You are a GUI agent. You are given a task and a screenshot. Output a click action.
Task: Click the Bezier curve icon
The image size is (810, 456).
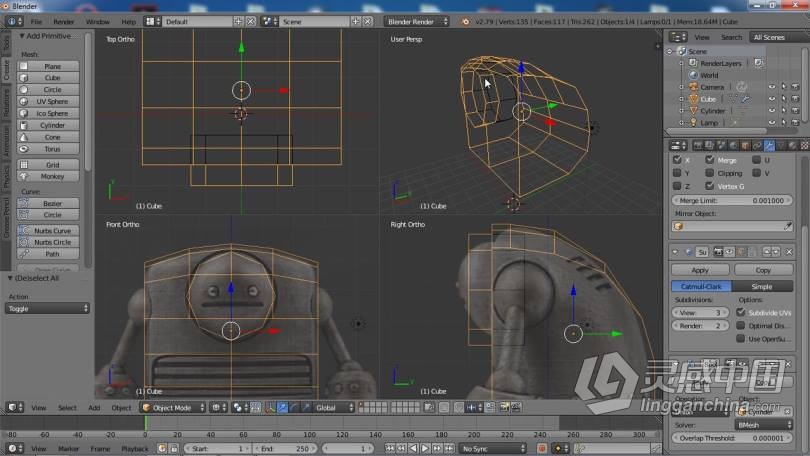tap(24, 203)
